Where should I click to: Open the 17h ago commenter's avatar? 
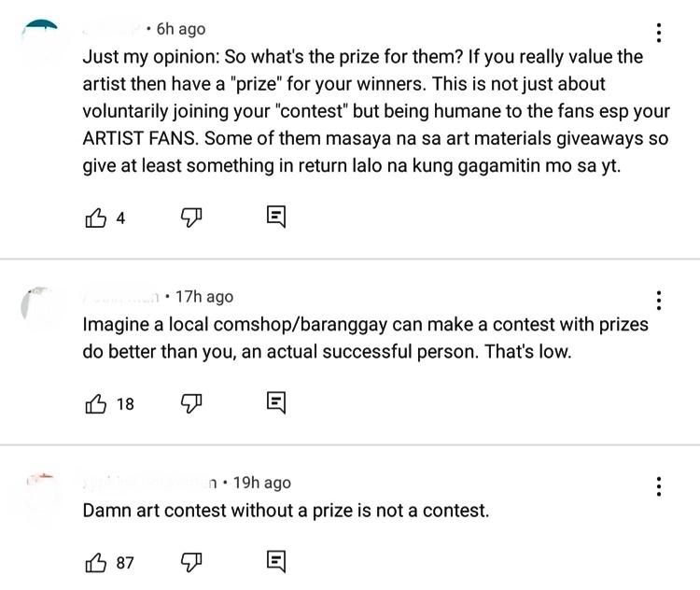[x=41, y=306]
